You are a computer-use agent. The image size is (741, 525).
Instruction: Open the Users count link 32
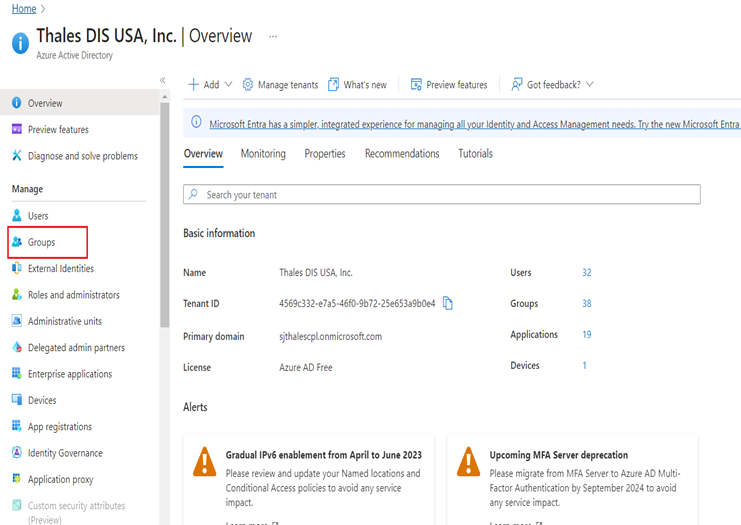tap(587, 273)
